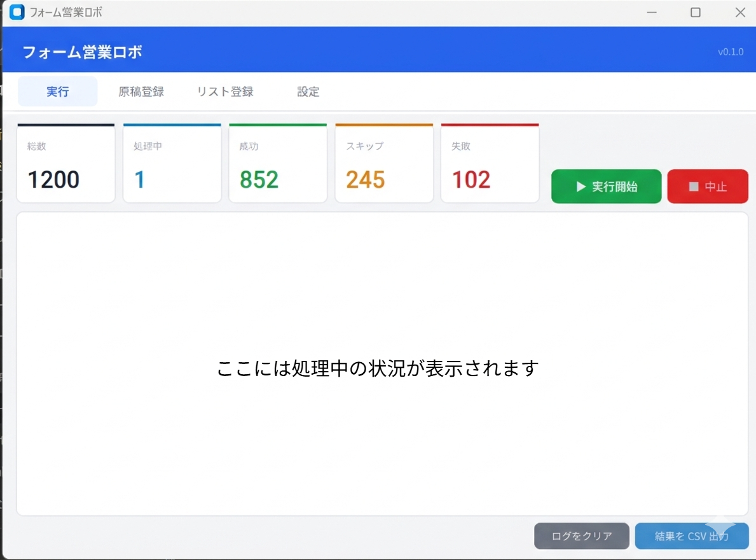Image resolution: width=756 pixels, height=560 pixels.
Task: Stop the run using the 中止 button
Action: 708,186
